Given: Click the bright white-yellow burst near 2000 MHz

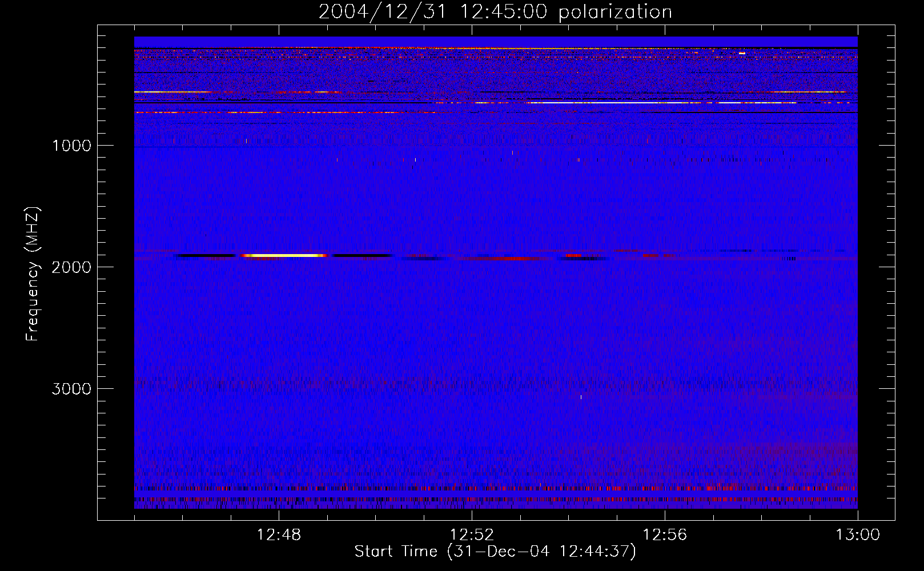Looking at the screenshot, I should click(x=284, y=255).
